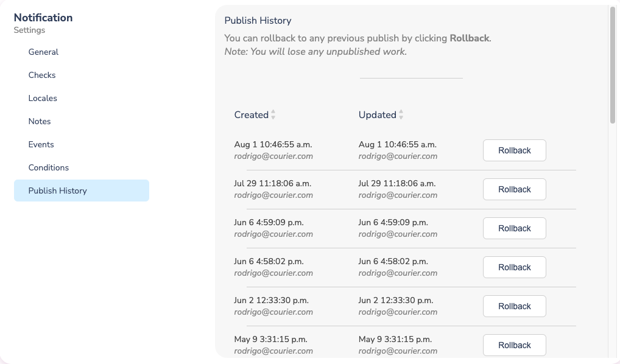Image resolution: width=620 pixels, height=364 pixels.
Task: Go to the Events section
Action: coord(41,144)
